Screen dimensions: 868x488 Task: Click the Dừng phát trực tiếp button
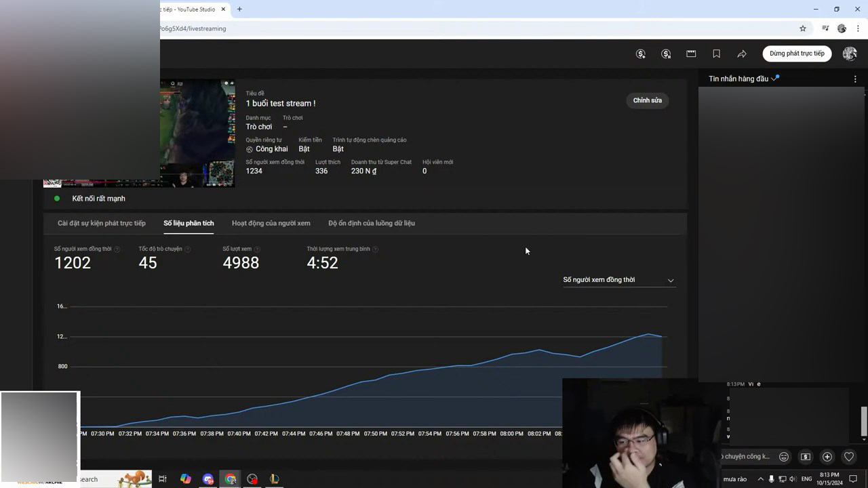coord(797,54)
